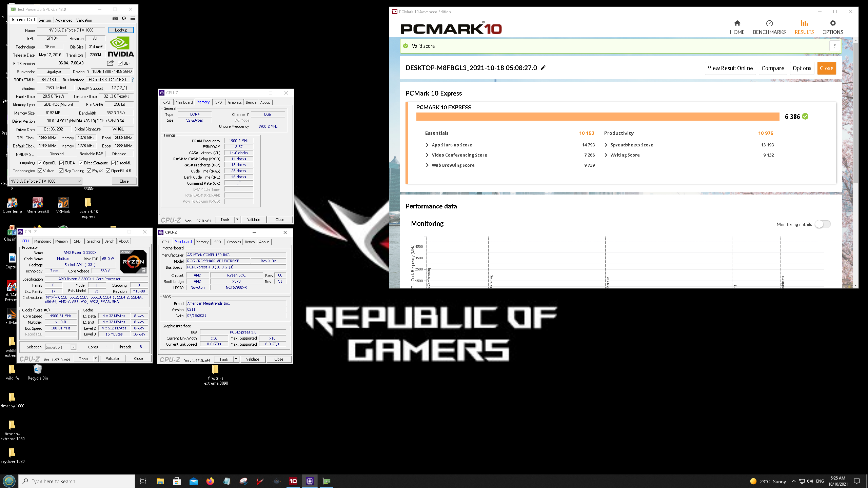This screenshot has width=868, height=488.
Task: Click the Firefox taskbar icon
Action: (x=210, y=481)
